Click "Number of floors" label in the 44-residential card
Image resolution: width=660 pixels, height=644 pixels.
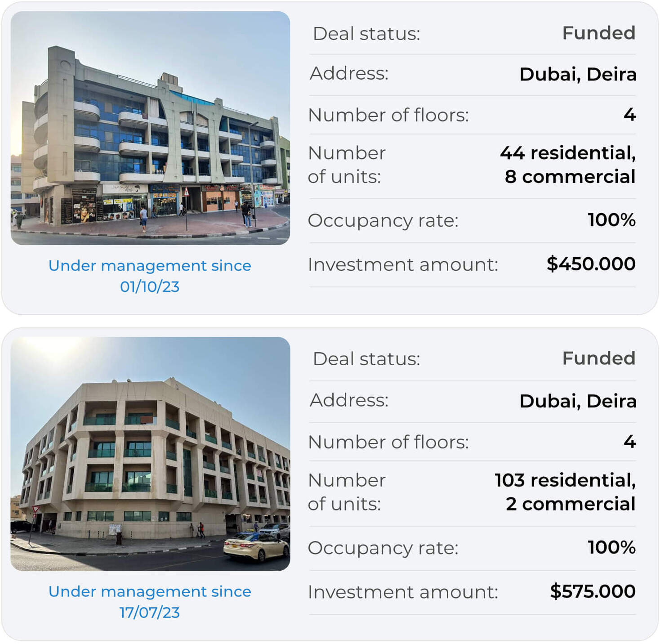click(388, 115)
